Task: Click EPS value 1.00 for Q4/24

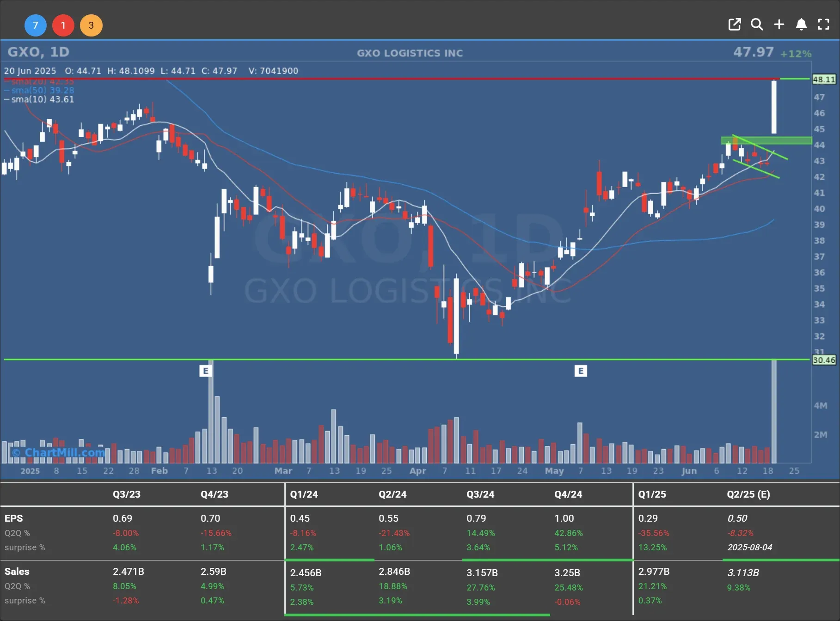Action: [x=564, y=518]
